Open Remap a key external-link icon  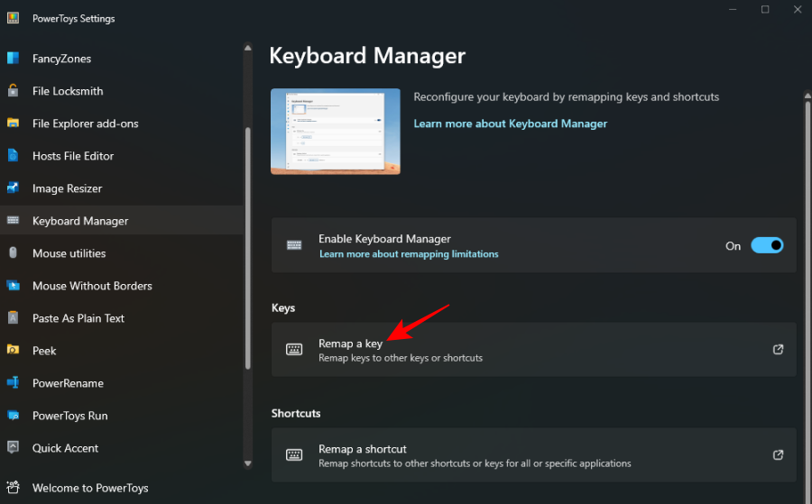(778, 350)
